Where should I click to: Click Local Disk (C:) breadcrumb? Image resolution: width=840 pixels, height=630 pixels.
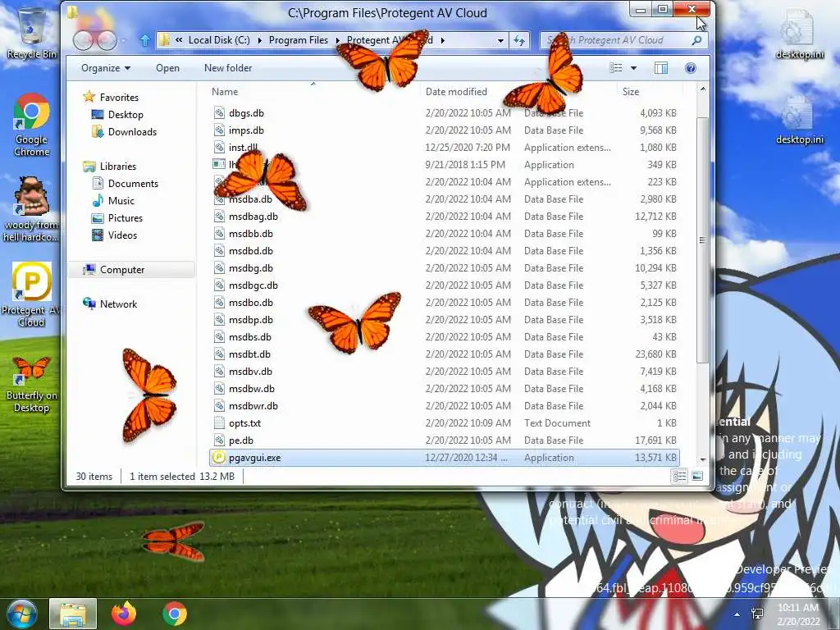pos(219,40)
